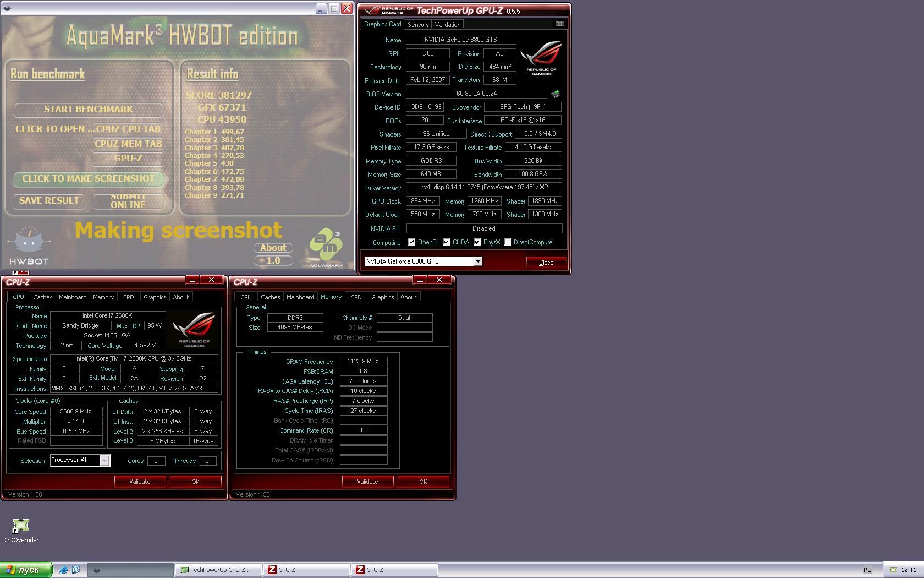The width and height of the screenshot is (924, 578).
Task: Open Mainboard tab in left CPU-Z window
Action: 73,297
